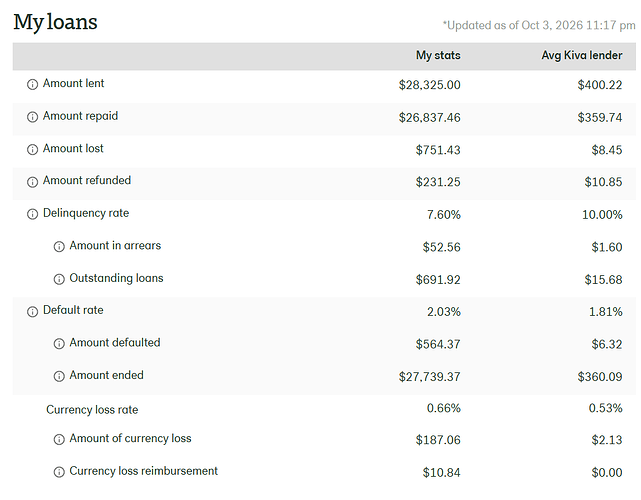The image size is (641, 500).
Task: Click the $10.85 average refunded value
Action: click(x=603, y=182)
